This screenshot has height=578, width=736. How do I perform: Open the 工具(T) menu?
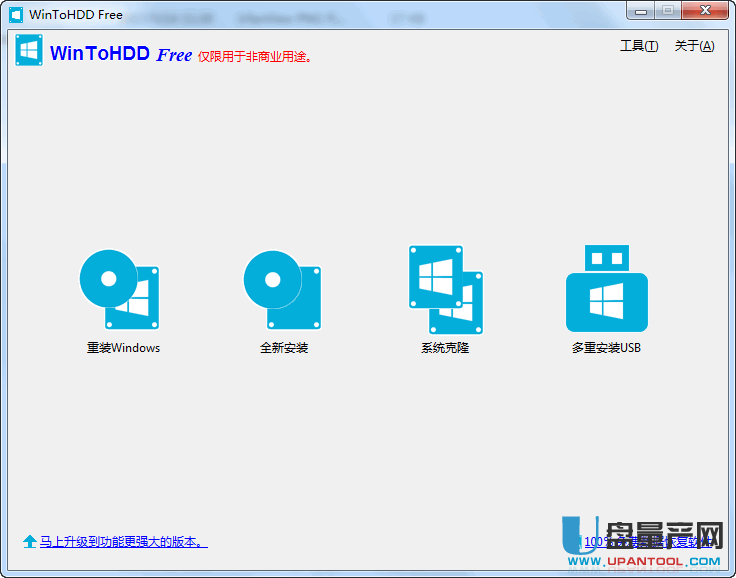point(639,46)
